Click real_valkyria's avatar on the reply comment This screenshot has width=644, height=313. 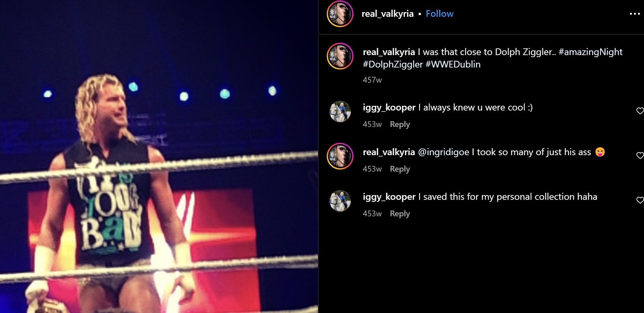pyautogui.click(x=340, y=156)
